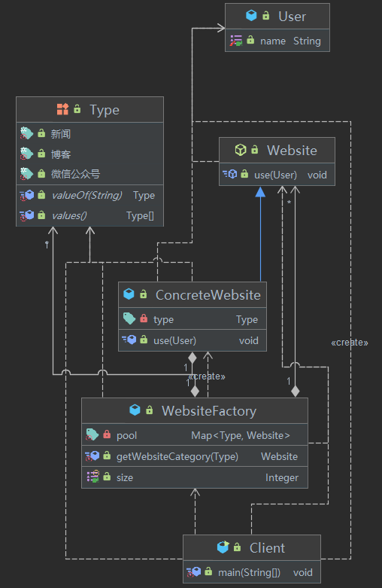Image resolution: width=382 pixels, height=588 pixels.
Task: Click the getWebsiteCategory(Type) method icon
Action: (x=92, y=456)
